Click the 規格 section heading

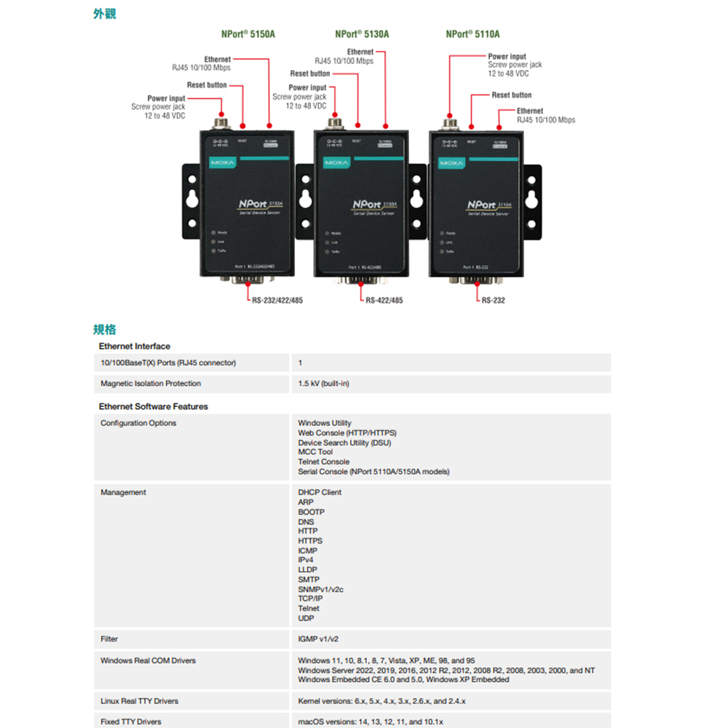click(105, 330)
